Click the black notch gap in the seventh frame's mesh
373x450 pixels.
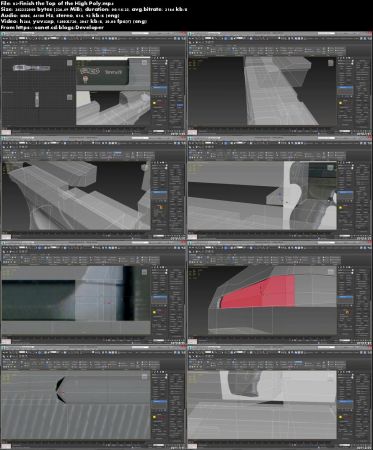(60, 390)
